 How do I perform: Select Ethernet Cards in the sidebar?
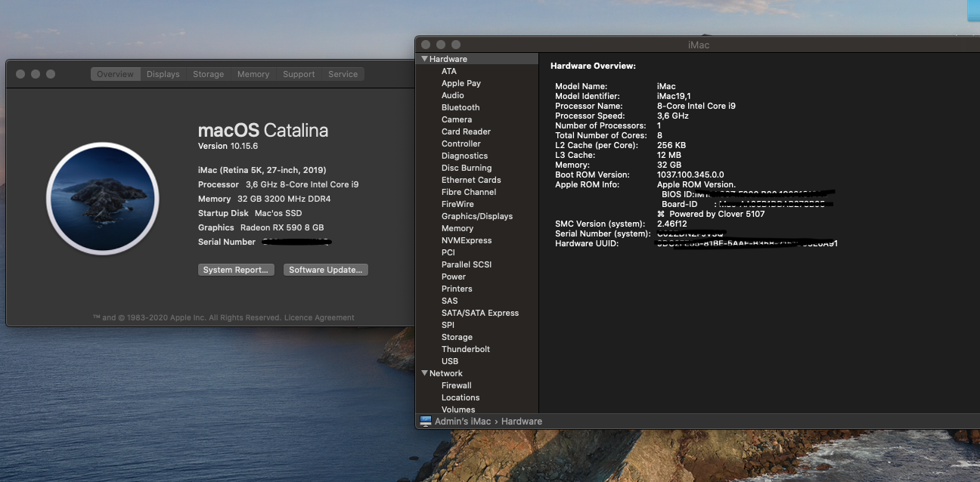471,180
